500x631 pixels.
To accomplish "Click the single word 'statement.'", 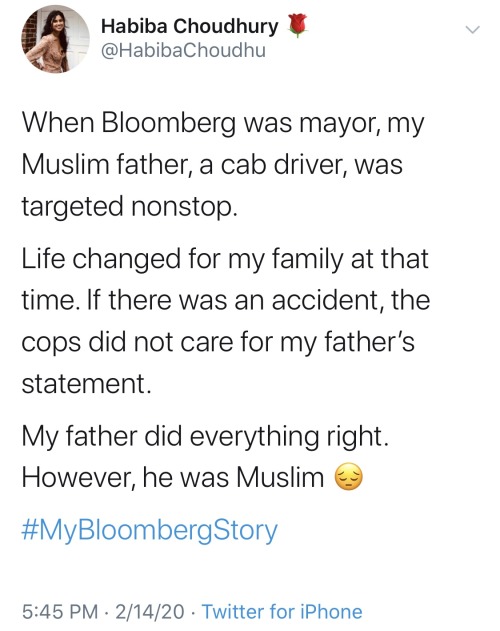I will 87,384.
